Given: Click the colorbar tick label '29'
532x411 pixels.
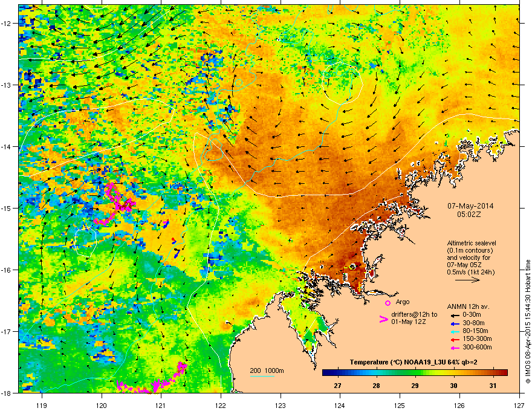Looking at the screenshot, I should pyautogui.click(x=415, y=386).
